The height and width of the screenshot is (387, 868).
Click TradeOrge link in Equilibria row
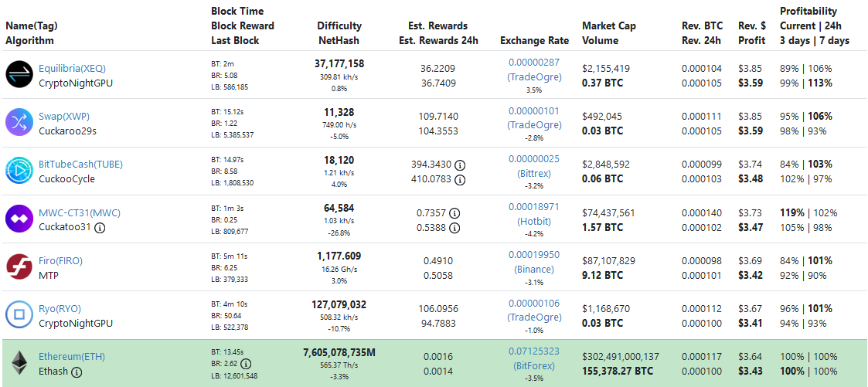point(534,77)
